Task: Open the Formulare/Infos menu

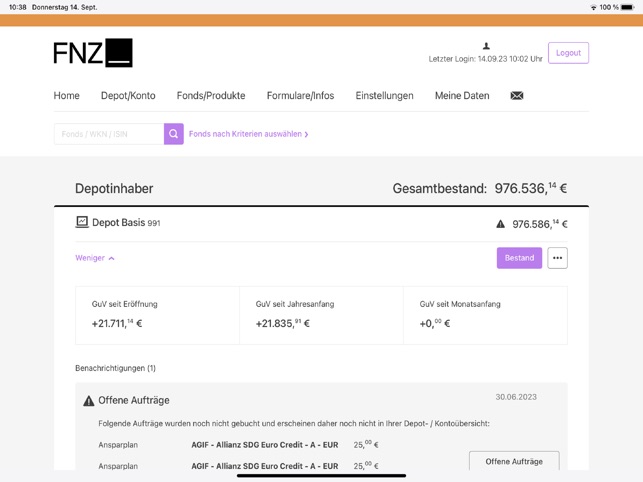Action: click(300, 96)
